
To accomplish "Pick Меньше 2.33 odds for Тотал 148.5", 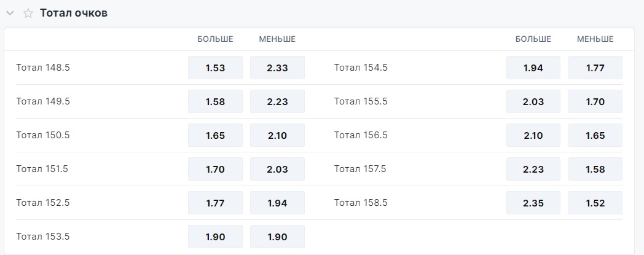I will [277, 68].
